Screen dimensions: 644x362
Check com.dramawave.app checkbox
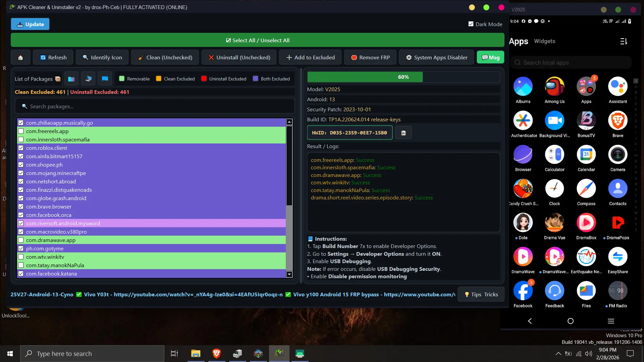click(21, 240)
